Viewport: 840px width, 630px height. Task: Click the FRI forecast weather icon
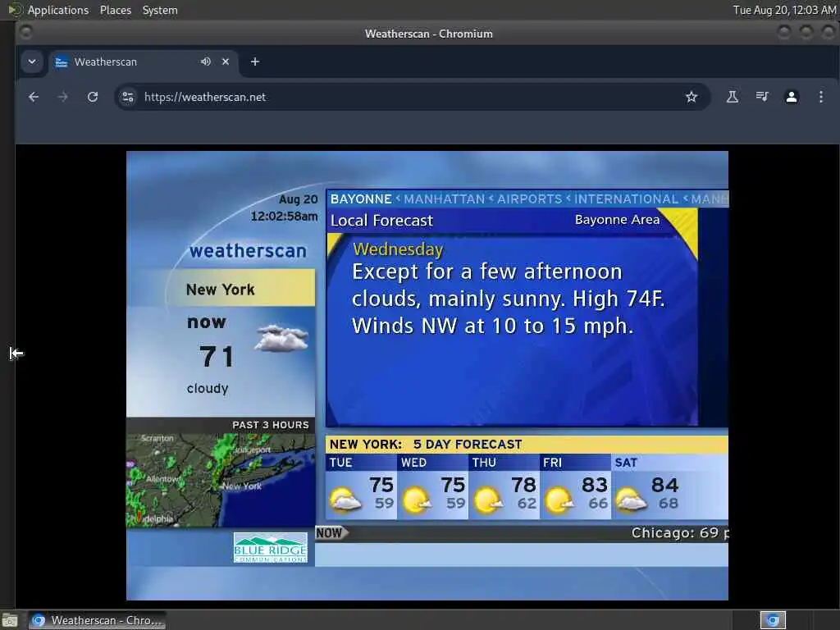pyautogui.click(x=559, y=500)
